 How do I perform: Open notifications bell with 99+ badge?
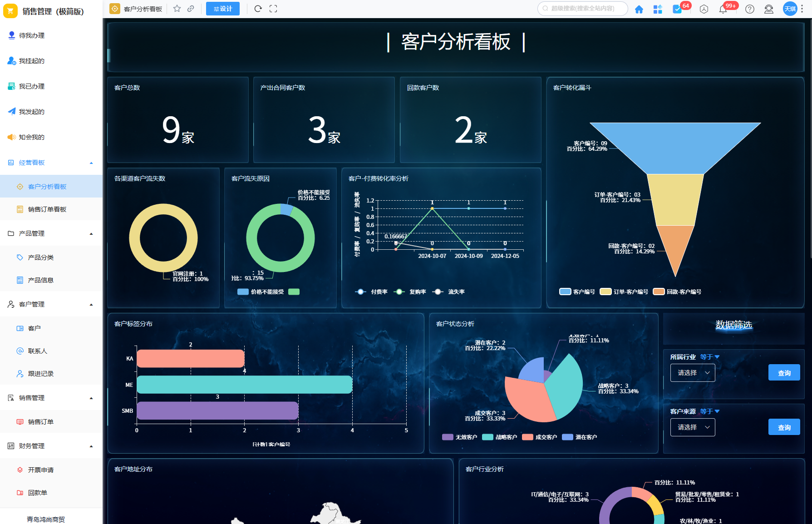point(723,9)
